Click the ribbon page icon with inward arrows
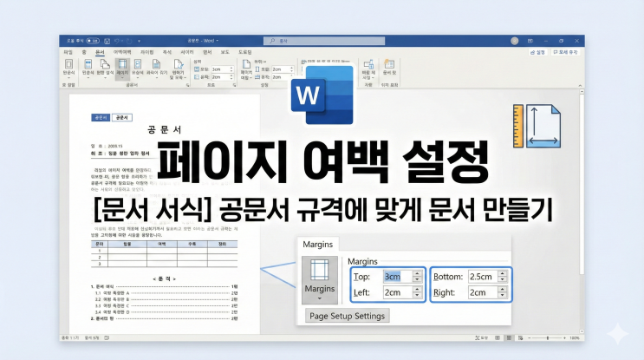This screenshot has height=360, width=644. 138,64
